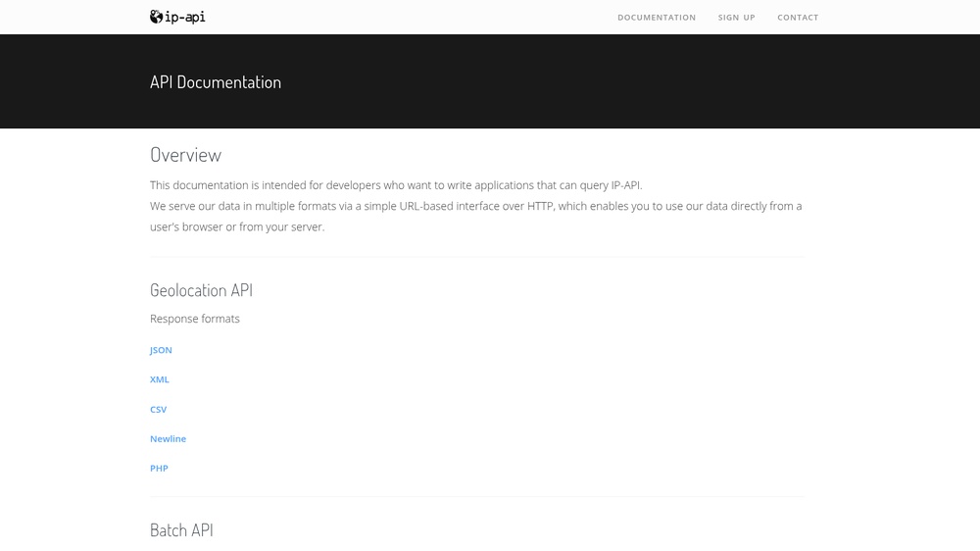Image resolution: width=980 pixels, height=551 pixels.
Task: Click the paragraph starting 'We serve our data'
Action: (475, 217)
